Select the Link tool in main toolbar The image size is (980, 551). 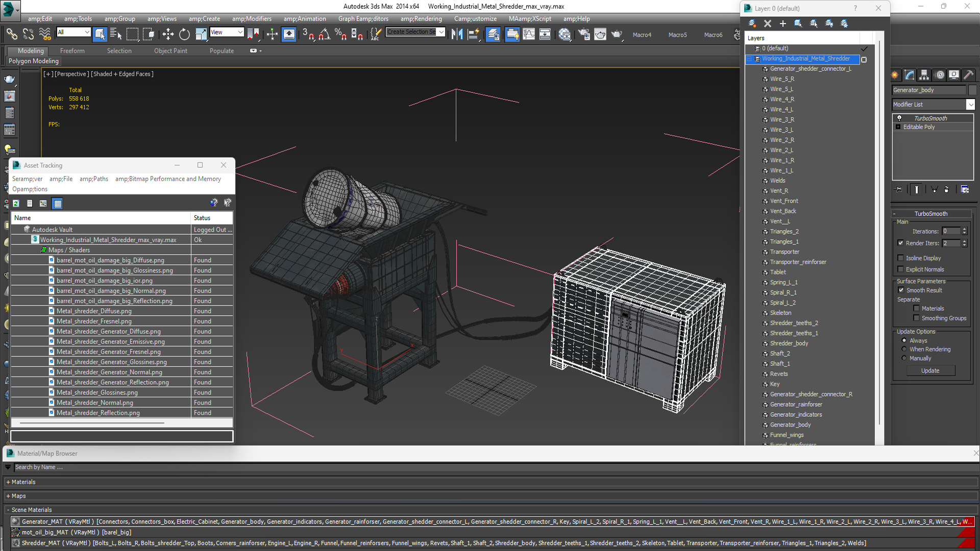coord(11,34)
